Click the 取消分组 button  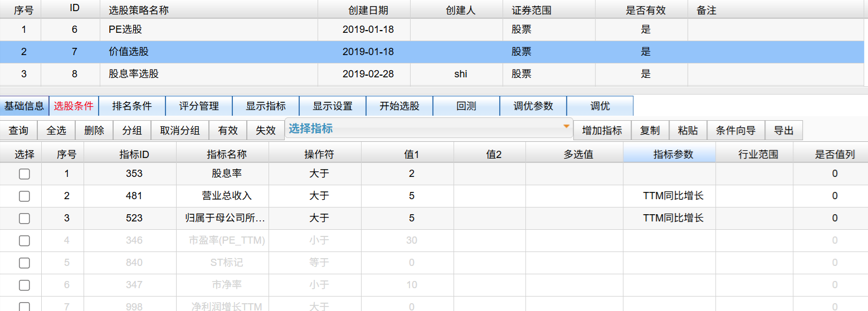point(180,130)
